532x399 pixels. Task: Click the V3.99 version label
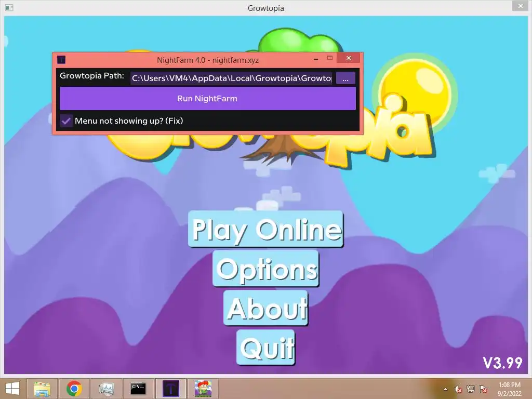point(503,363)
